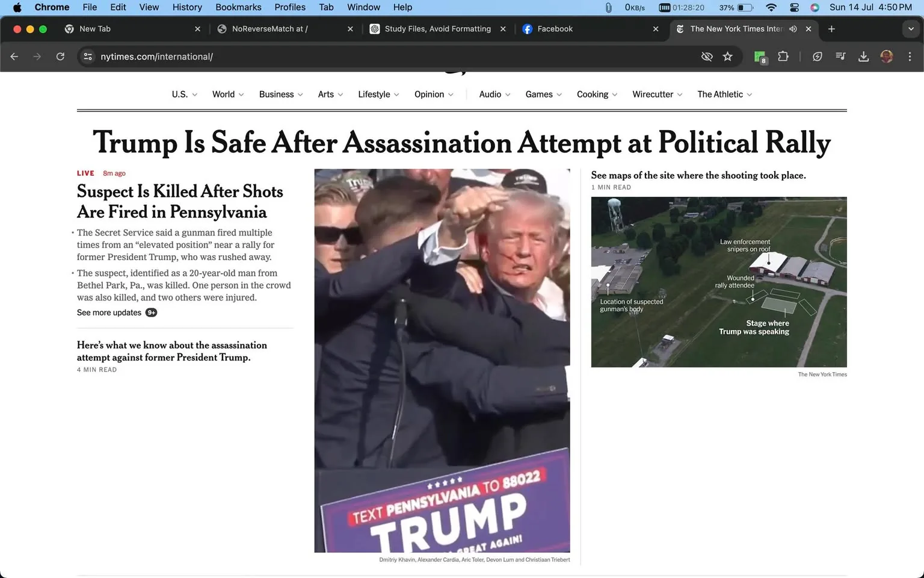The height and width of the screenshot is (578, 924).
Task: Click the energy saver leaf icon
Action: [817, 56]
